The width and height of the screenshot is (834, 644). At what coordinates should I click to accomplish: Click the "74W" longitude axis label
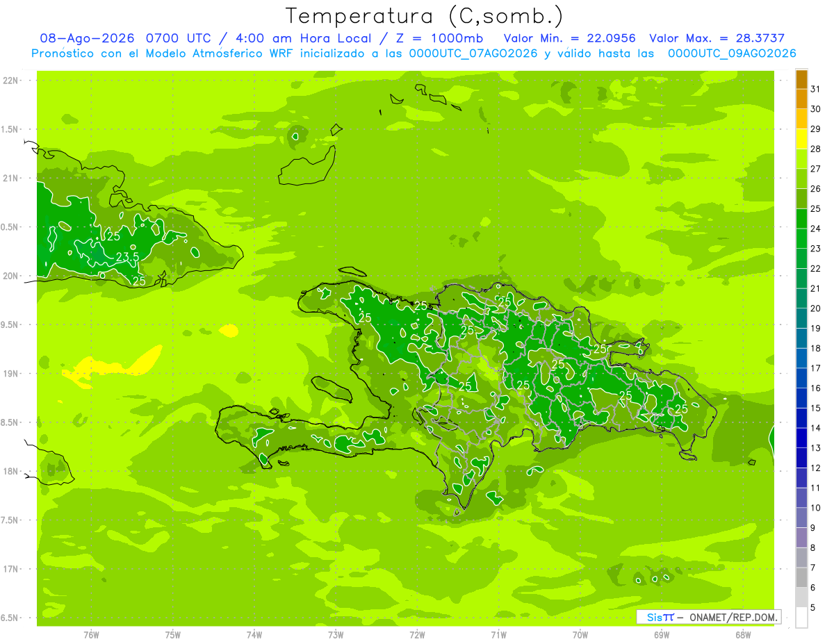click(254, 635)
